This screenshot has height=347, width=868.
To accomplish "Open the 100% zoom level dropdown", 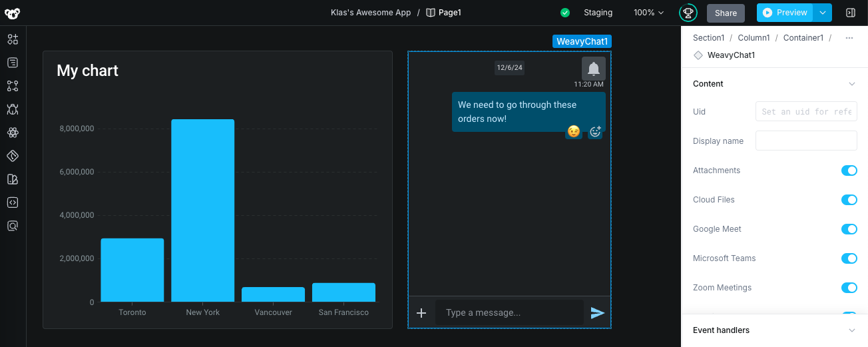I will click(x=649, y=13).
